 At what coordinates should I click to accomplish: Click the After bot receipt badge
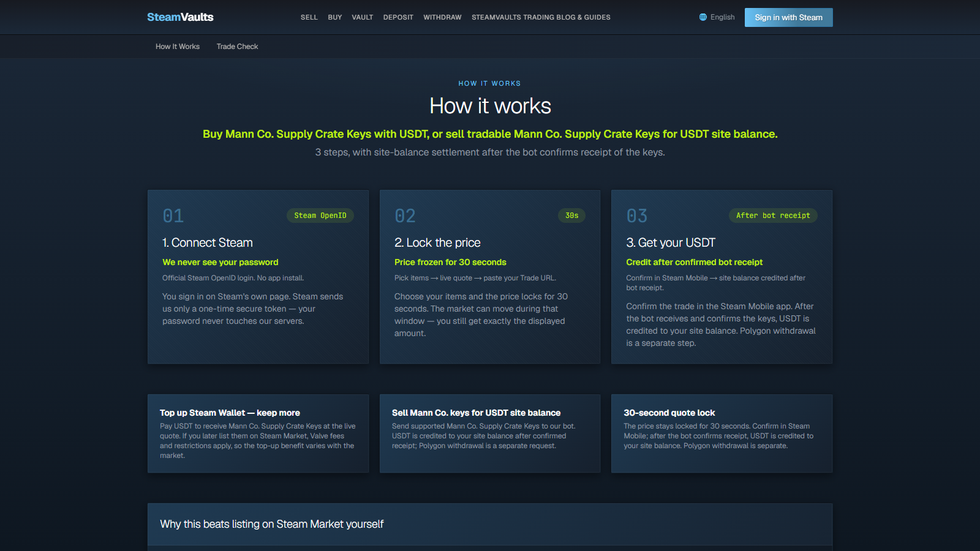(x=773, y=216)
